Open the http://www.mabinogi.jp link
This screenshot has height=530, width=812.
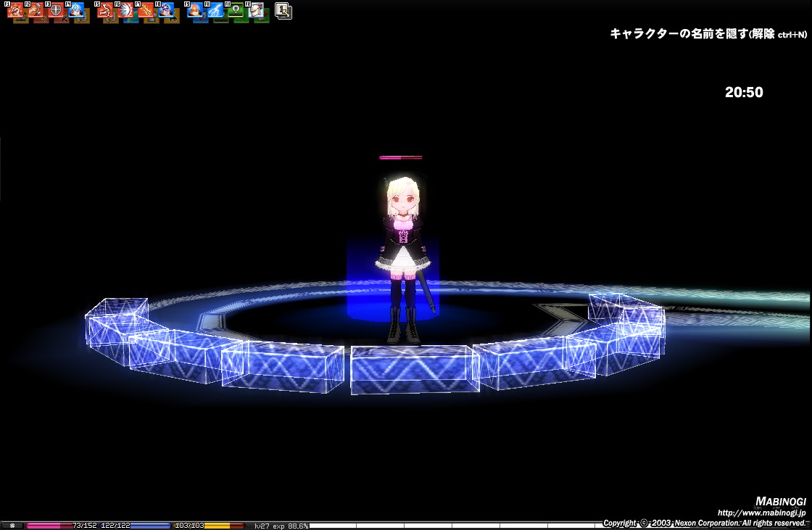(761, 513)
